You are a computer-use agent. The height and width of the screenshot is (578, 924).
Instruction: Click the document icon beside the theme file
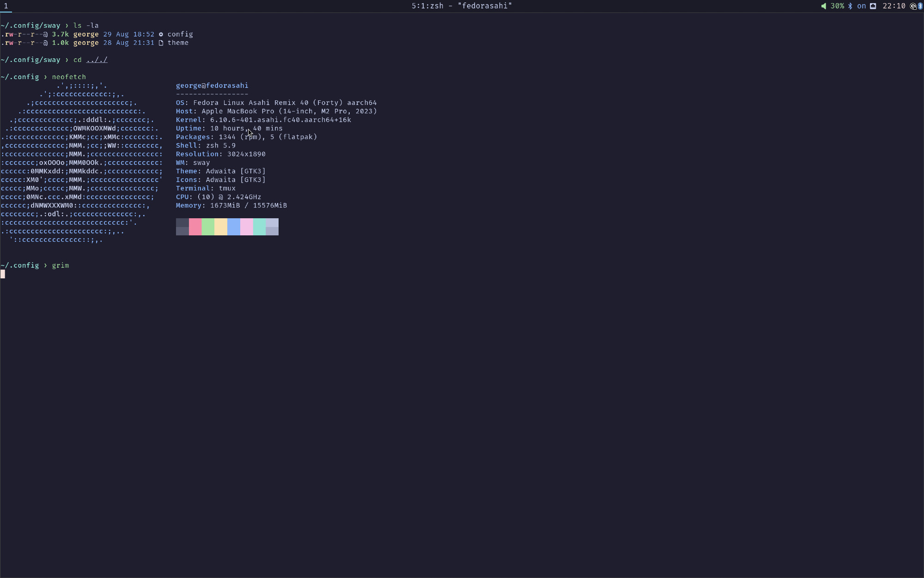point(161,43)
